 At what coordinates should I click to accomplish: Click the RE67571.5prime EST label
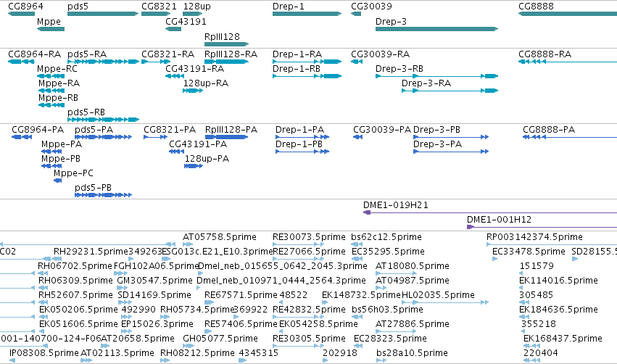pyautogui.click(x=241, y=294)
